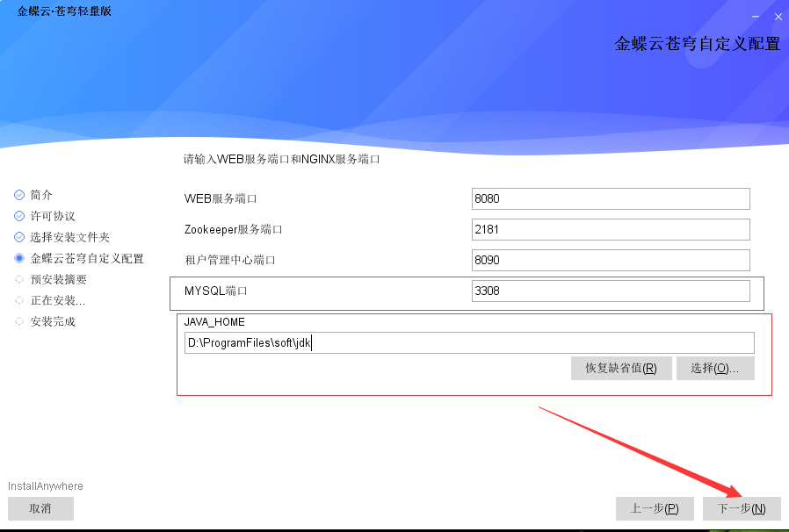The image size is (789, 532).
Task: Minimize the installer window
Action: click(x=756, y=17)
